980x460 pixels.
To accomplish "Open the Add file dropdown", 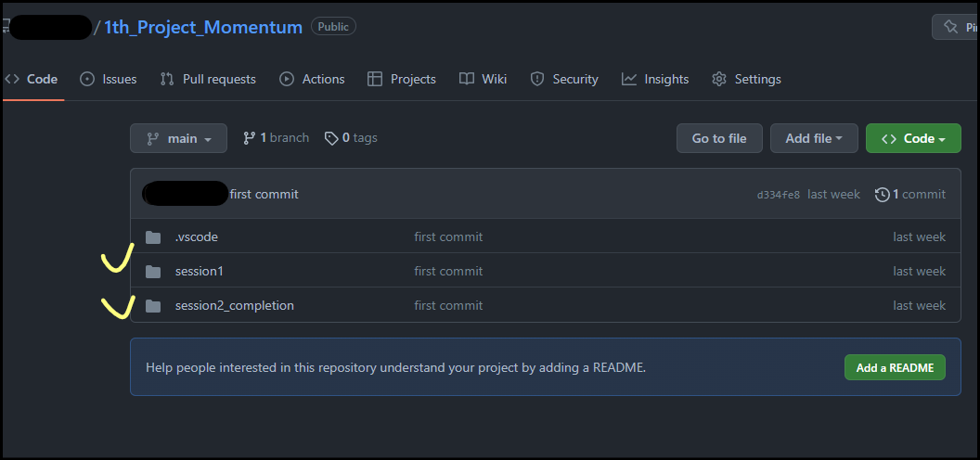I will tap(814, 138).
